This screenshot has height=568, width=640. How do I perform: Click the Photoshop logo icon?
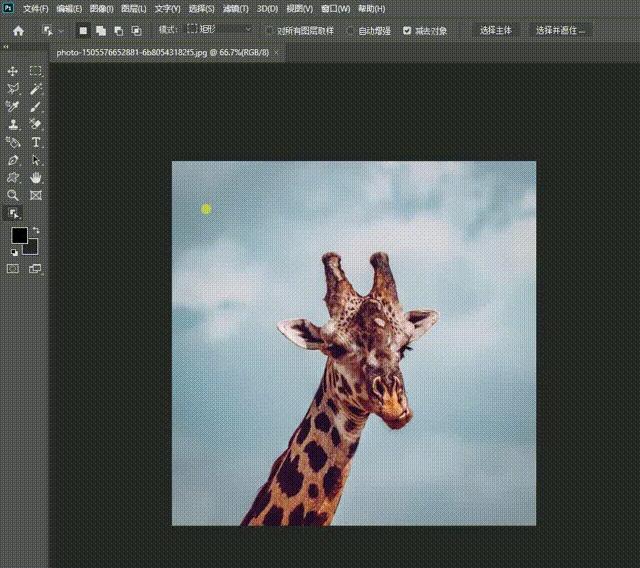coord(9,8)
